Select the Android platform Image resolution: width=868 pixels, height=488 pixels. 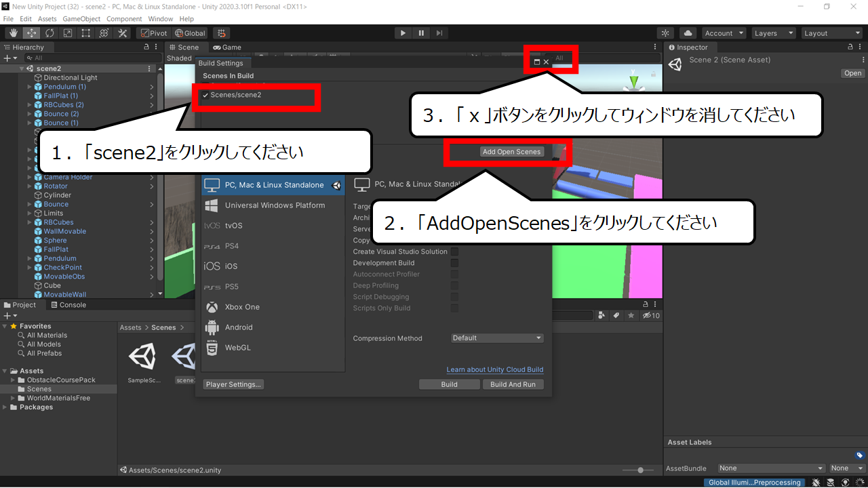pyautogui.click(x=273, y=327)
